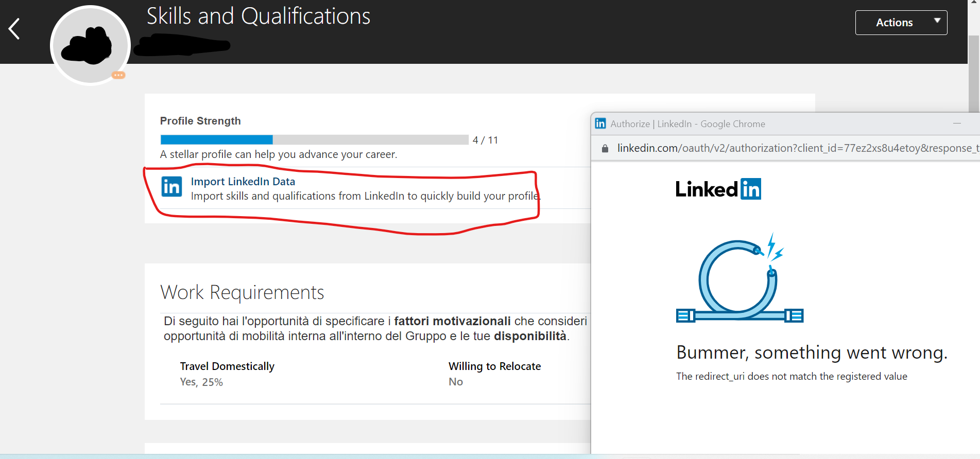Click the "4 / 11" strength count
Viewport: 980px width, 459px height.
(485, 140)
